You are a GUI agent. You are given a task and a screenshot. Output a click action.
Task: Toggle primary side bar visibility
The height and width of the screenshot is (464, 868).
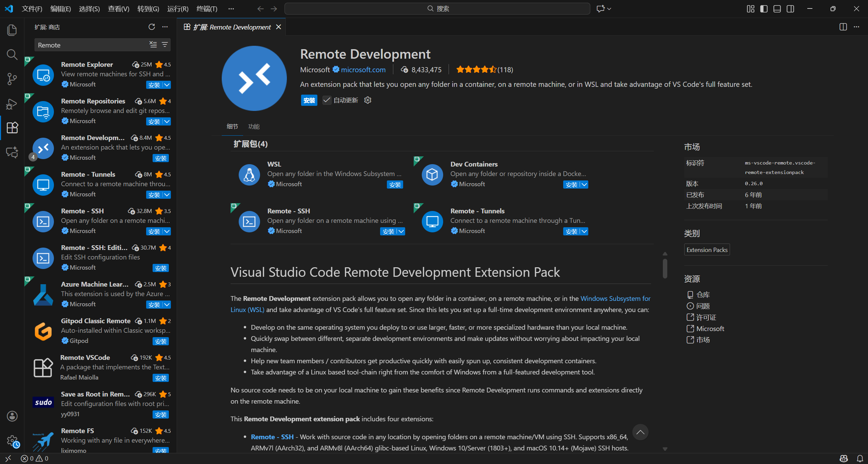[764, 9]
